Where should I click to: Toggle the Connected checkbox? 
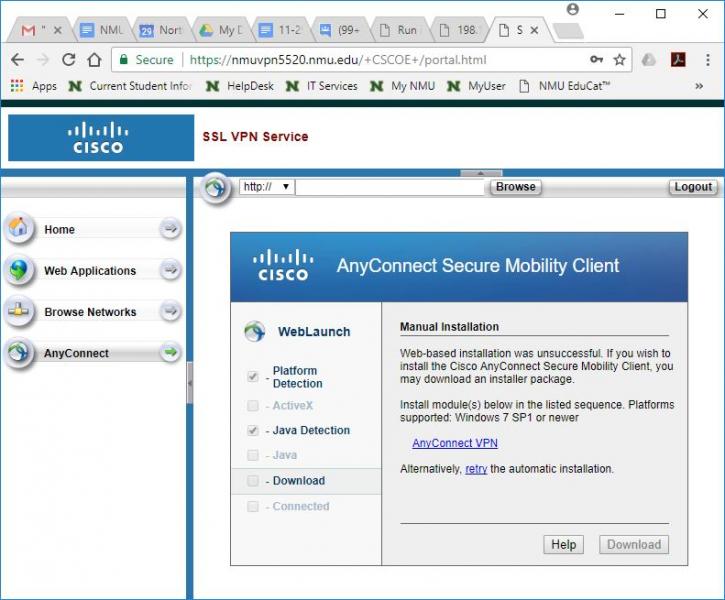(253, 506)
